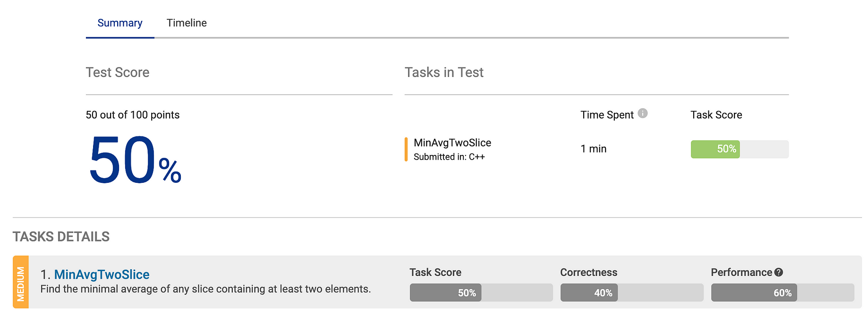Image resolution: width=868 pixels, height=316 pixels.
Task: Click MinAvgTwoSlice in Tasks in Test
Action: (452, 143)
